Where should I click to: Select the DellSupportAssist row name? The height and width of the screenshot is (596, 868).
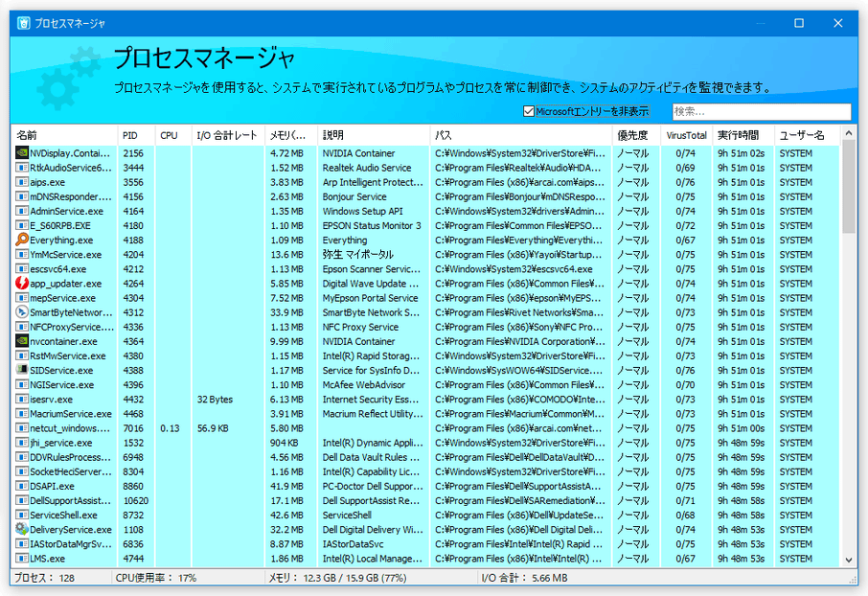[x=70, y=500]
